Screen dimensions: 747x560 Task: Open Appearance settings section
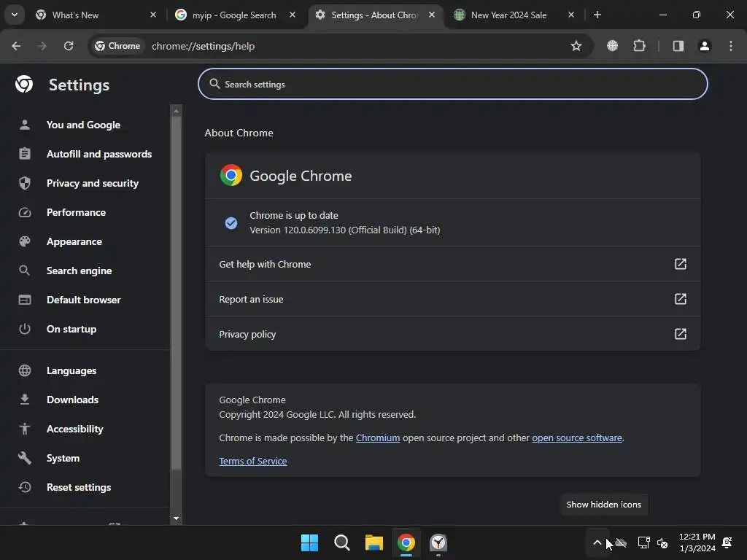tap(74, 241)
